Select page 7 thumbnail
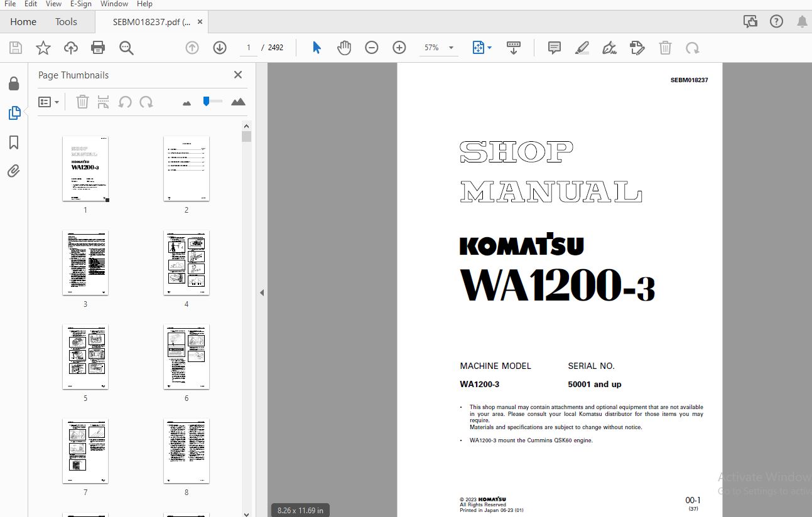The image size is (812, 517). (x=85, y=450)
